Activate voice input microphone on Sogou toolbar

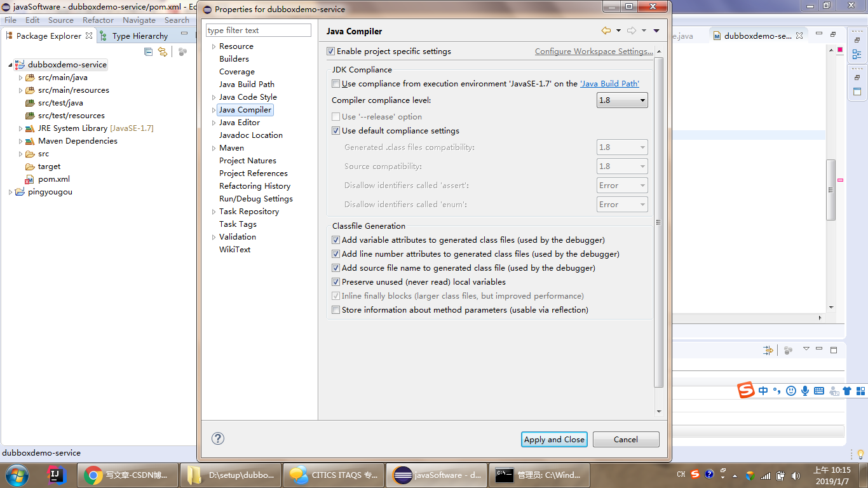804,391
